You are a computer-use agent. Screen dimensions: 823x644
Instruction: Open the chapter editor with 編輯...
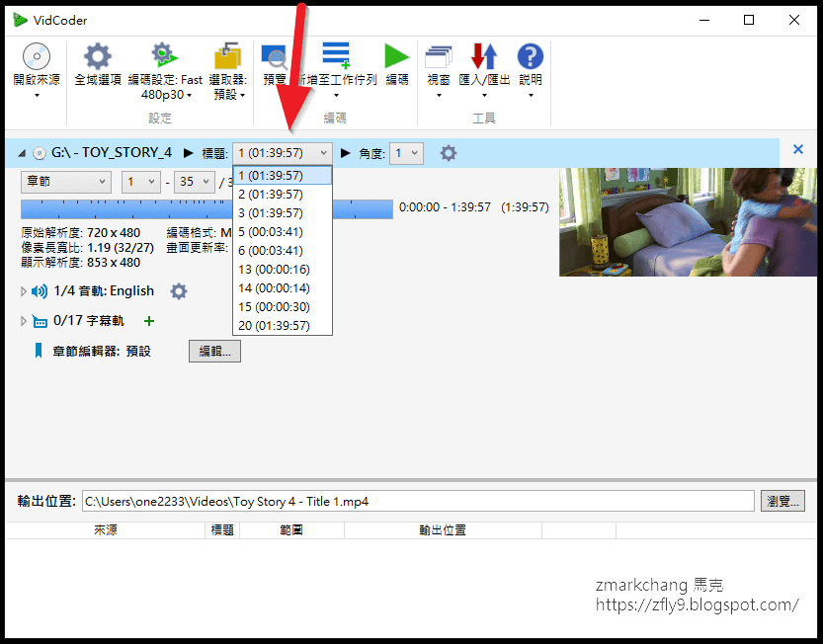pyautogui.click(x=214, y=350)
